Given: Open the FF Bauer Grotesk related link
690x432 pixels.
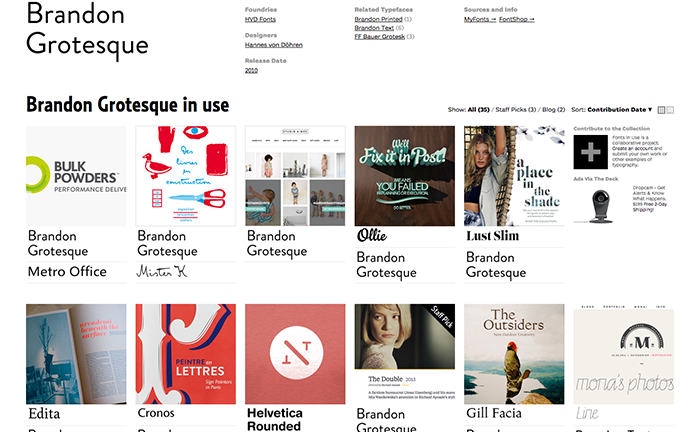Looking at the screenshot, I should (380, 37).
